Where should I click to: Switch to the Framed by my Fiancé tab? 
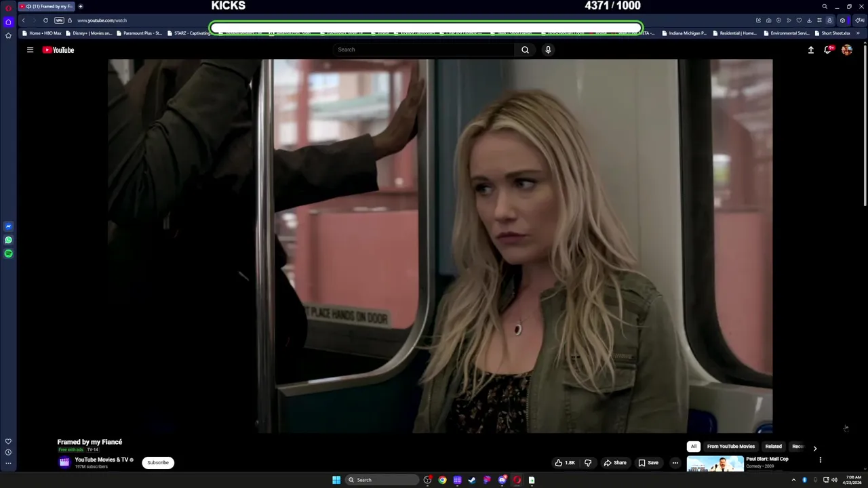tap(47, 6)
